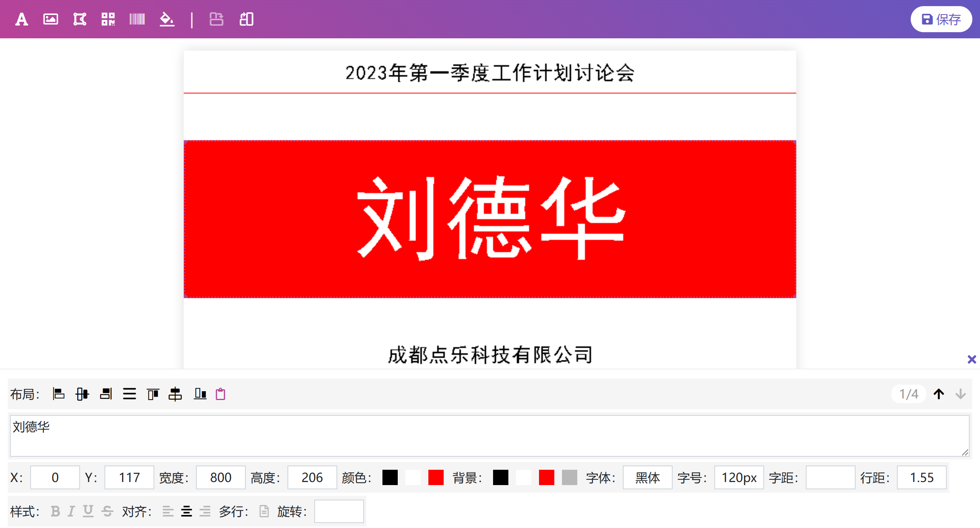The height and width of the screenshot is (528, 980).
Task: Click the paste clipboard layout icon
Action: point(220,394)
